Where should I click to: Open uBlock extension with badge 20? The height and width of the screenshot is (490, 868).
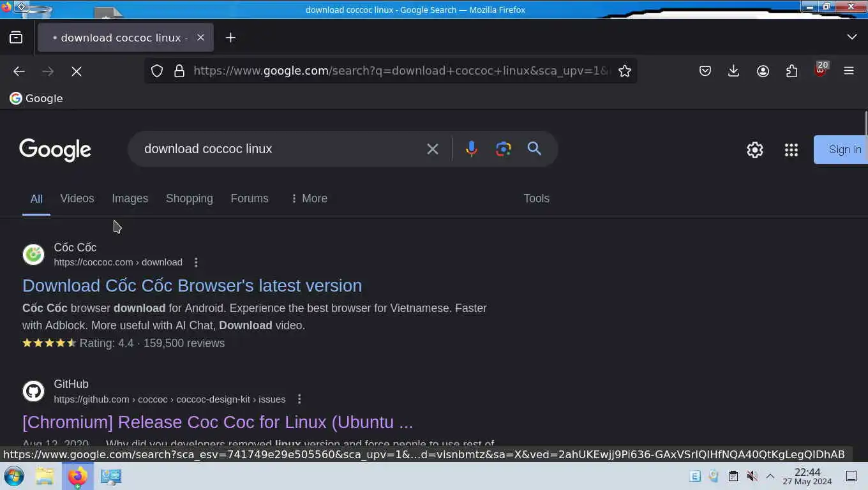tap(821, 70)
